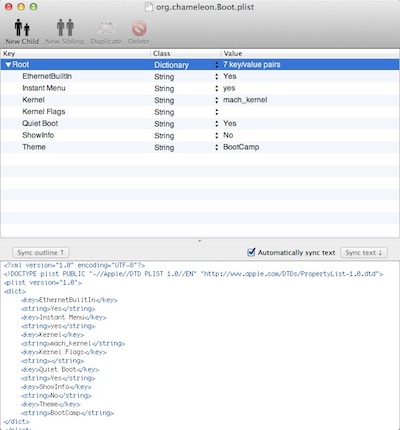Open class stepper for Root row

[217, 65]
